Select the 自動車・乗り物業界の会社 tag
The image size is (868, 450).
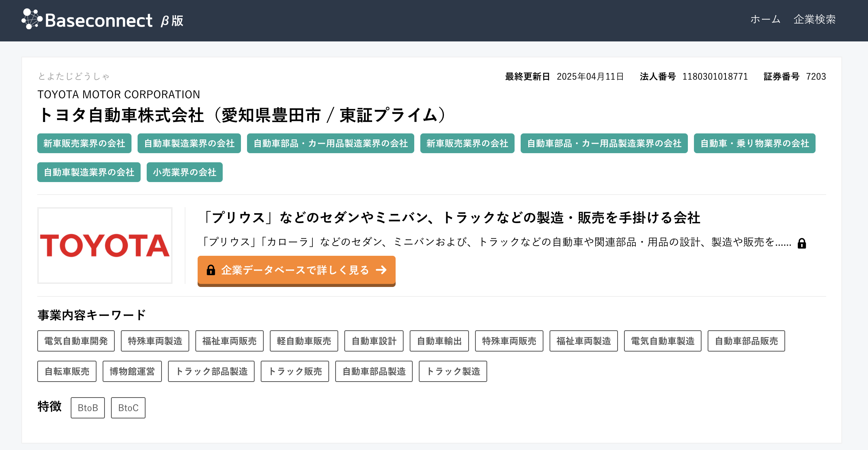point(755,143)
